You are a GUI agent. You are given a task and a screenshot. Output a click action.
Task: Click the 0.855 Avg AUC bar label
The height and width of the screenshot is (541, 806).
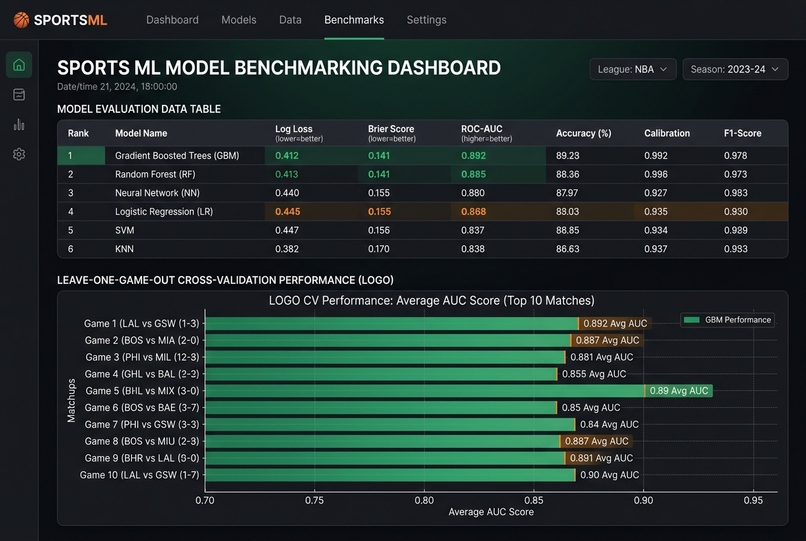click(594, 374)
